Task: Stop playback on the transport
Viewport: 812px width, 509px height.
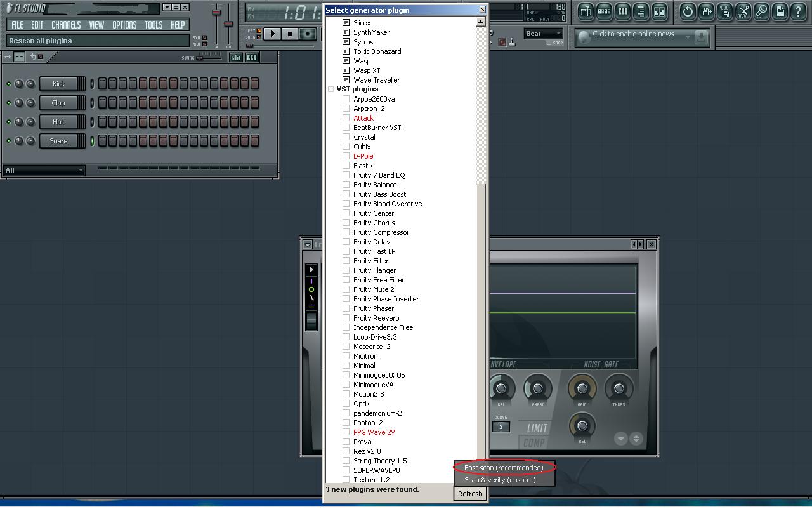Action: pos(290,34)
